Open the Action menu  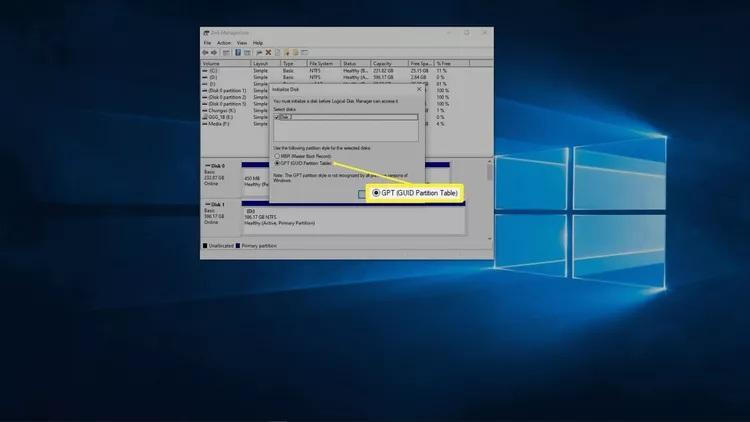(224, 43)
